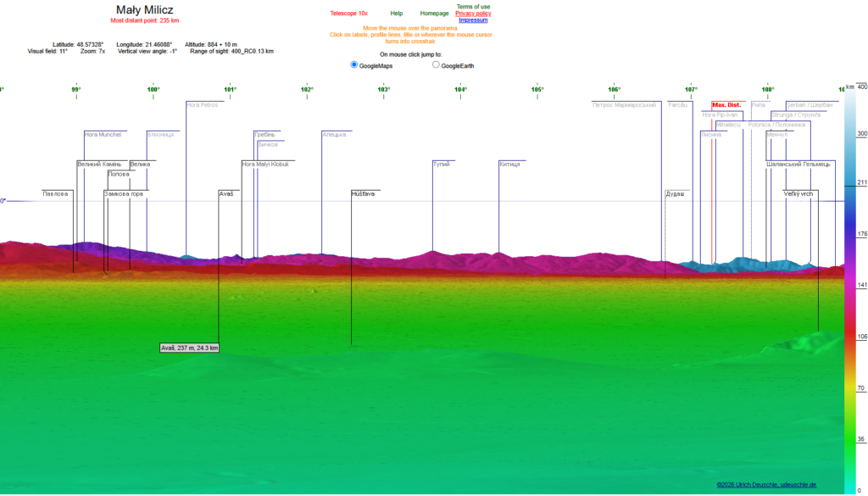Click the Avaš peak label
This screenshot has width=868, height=496.
coord(225,194)
